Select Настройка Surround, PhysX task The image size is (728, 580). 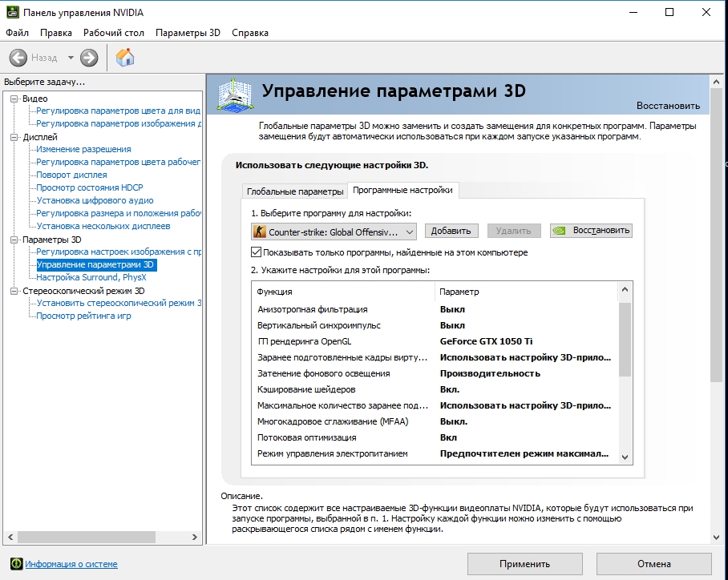click(x=91, y=277)
